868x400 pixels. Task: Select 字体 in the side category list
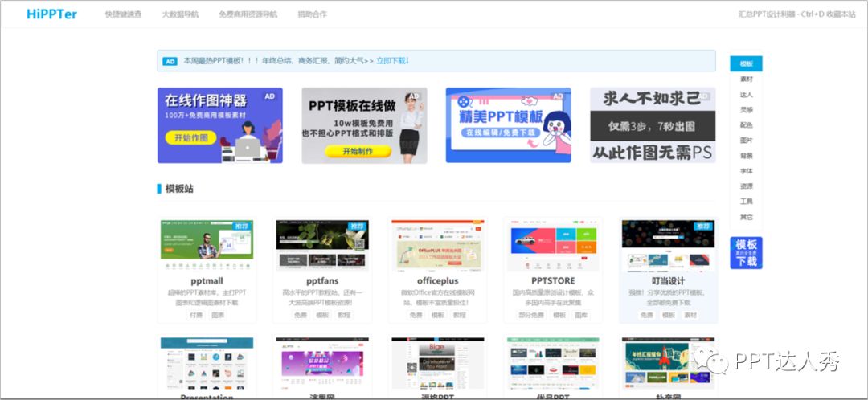[746, 171]
